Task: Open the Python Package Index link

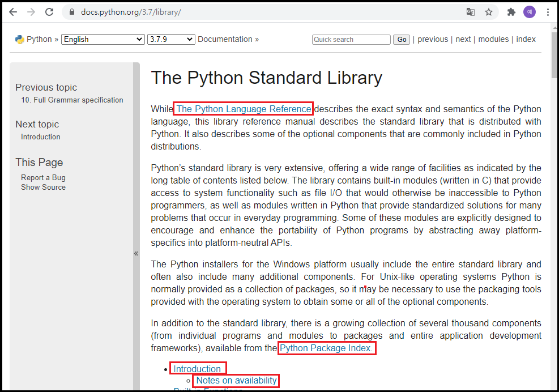Action: click(325, 348)
